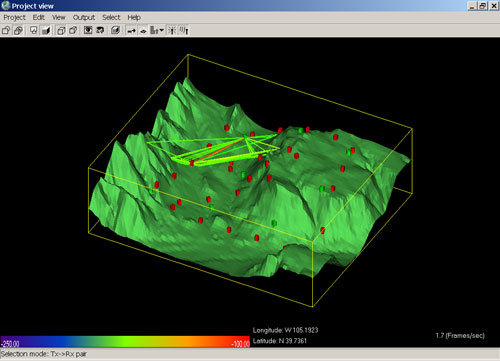Click the small flat diamond plane icon
500x361 pixels.
143,31
